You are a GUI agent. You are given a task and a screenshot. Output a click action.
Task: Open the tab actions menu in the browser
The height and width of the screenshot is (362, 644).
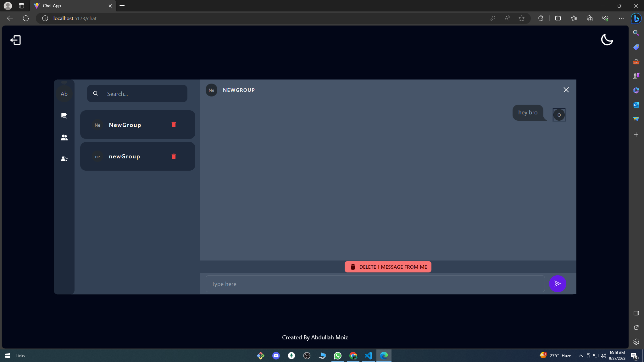[x=21, y=6]
